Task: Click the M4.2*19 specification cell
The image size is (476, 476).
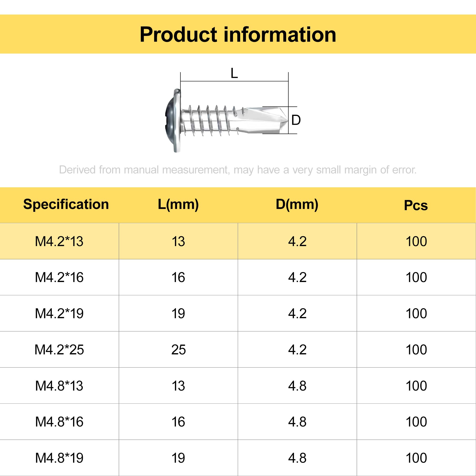Action: (x=59, y=313)
